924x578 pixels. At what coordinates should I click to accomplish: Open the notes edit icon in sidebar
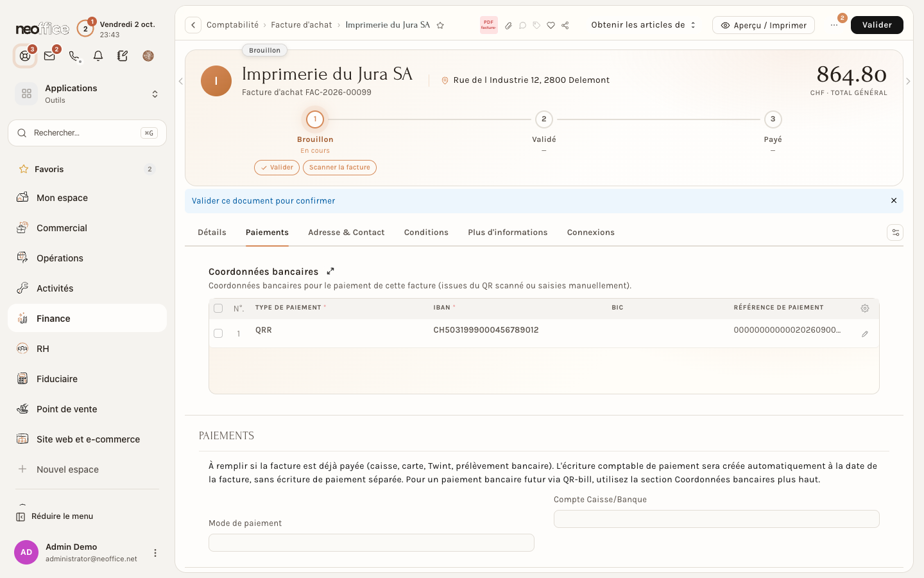point(123,56)
